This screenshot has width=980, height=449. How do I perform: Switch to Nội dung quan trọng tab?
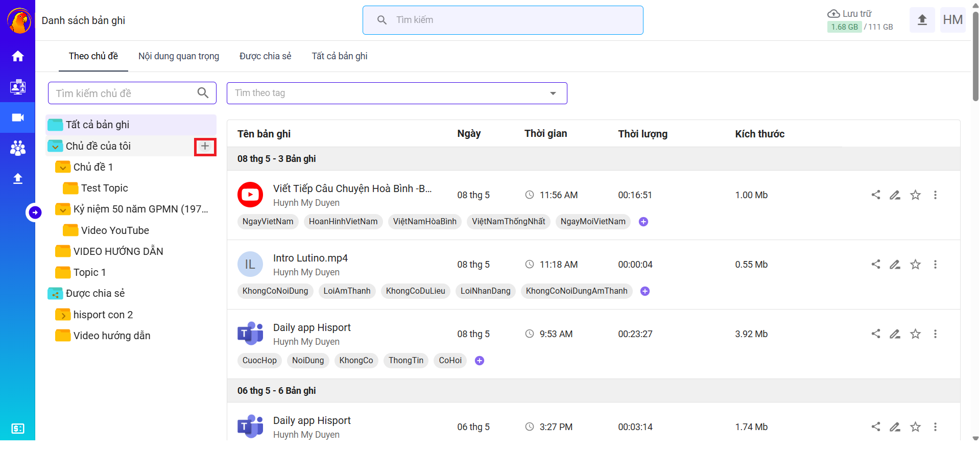tap(179, 56)
